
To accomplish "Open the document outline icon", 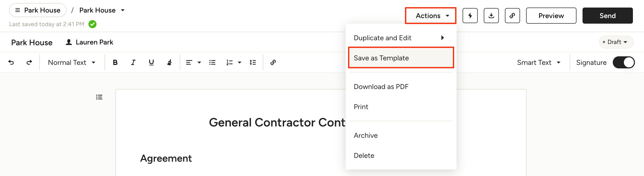I will (99, 97).
